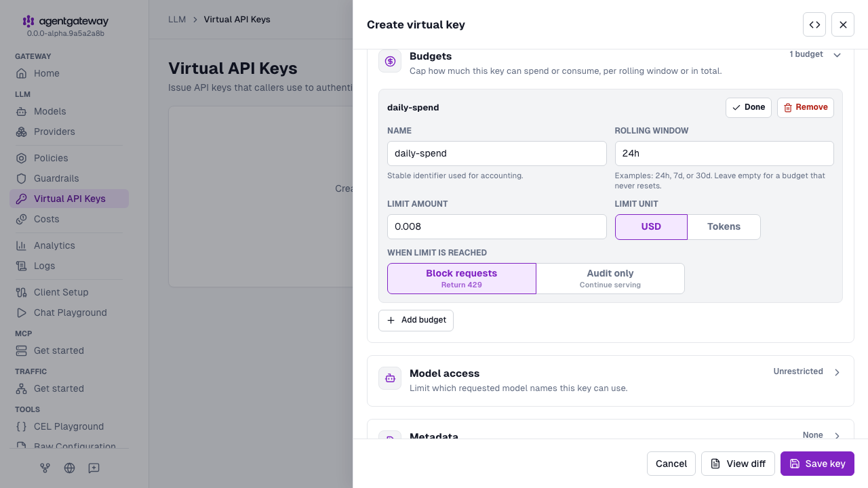Choose Audit only when limit is reached
This screenshot has height=488, width=868.
[610, 279]
